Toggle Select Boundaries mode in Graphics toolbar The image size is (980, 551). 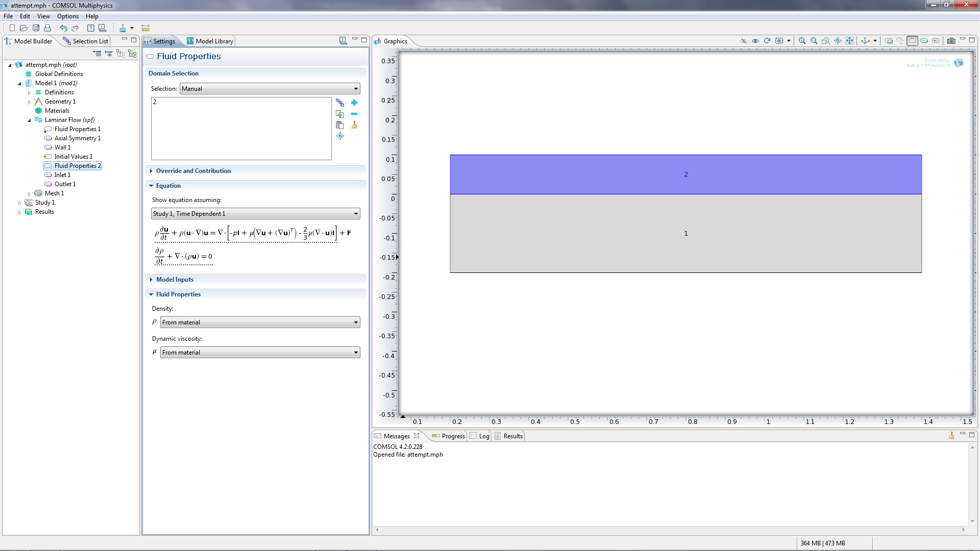(x=924, y=41)
